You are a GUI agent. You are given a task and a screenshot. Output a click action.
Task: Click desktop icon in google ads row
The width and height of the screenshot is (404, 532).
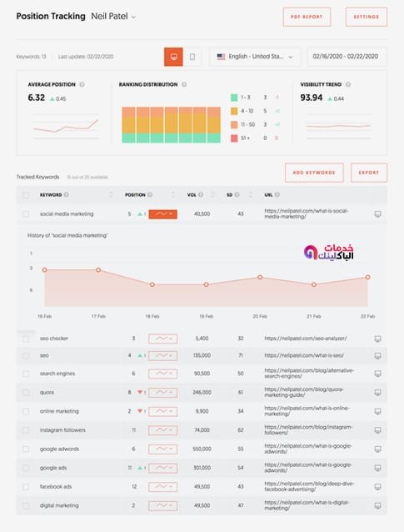(377, 468)
